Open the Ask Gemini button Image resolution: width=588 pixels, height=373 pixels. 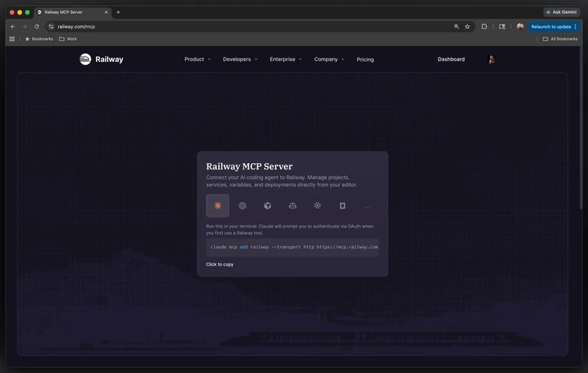point(561,12)
